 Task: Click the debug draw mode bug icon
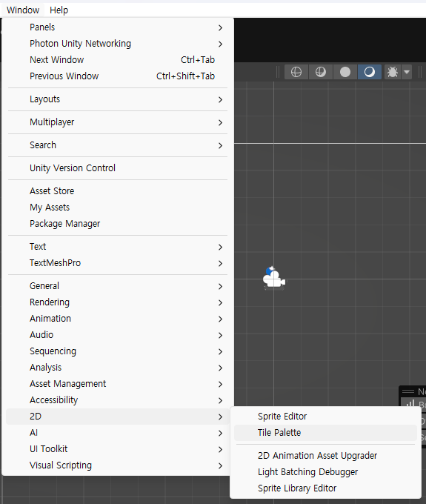[x=392, y=72]
